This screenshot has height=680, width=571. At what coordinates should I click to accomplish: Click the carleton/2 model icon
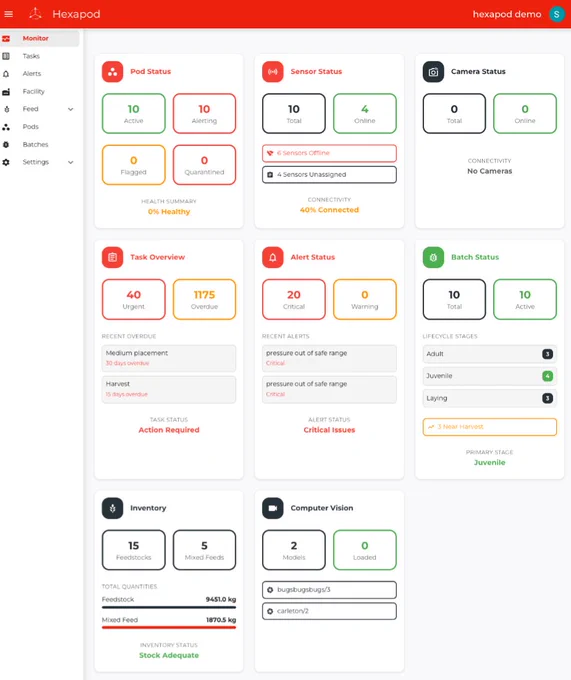click(270, 611)
